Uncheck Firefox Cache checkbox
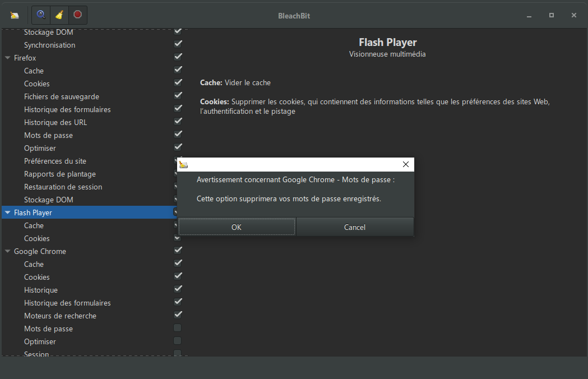This screenshot has height=379, width=588. click(x=178, y=70)
